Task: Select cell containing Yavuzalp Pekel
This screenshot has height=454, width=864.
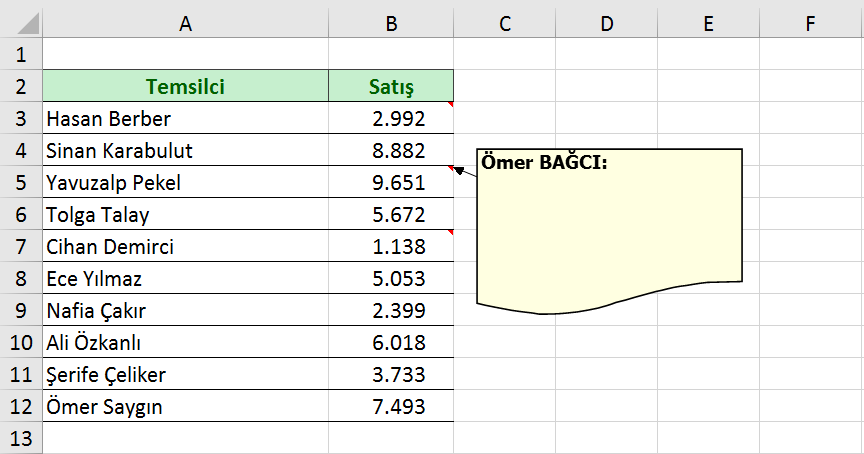Action: 185,183
